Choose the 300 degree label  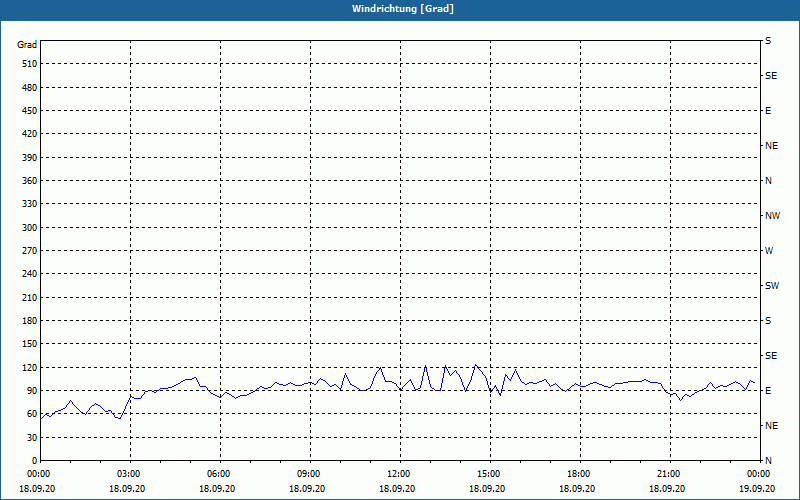coord(30,228)
